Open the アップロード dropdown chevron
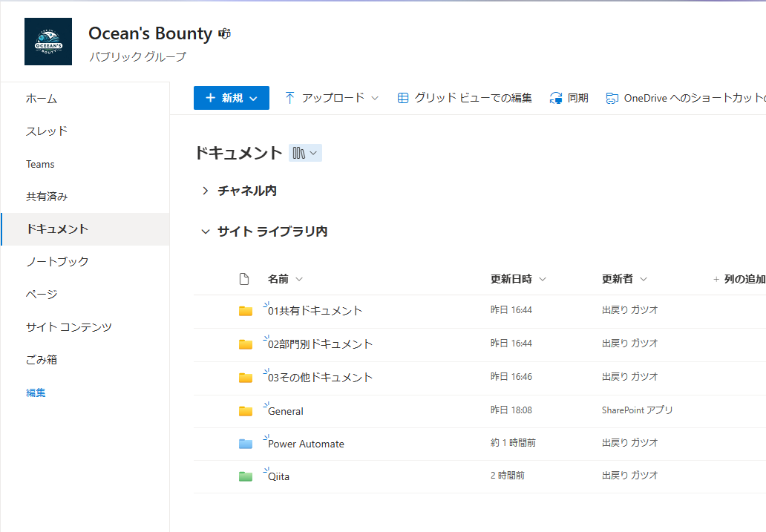 375,98
